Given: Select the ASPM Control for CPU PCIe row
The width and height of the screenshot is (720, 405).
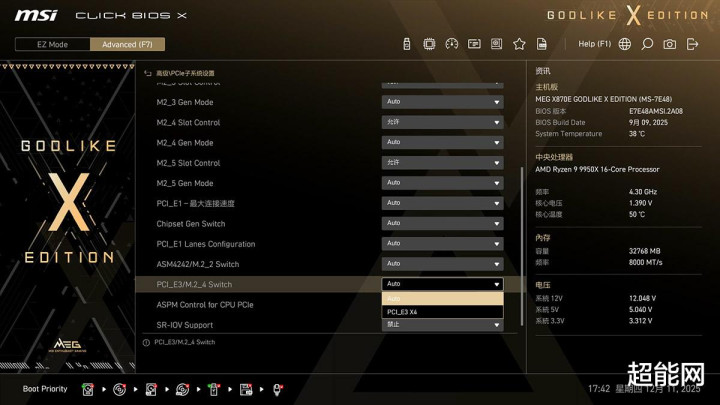Looking at the screenshot, I should [205, 304].
